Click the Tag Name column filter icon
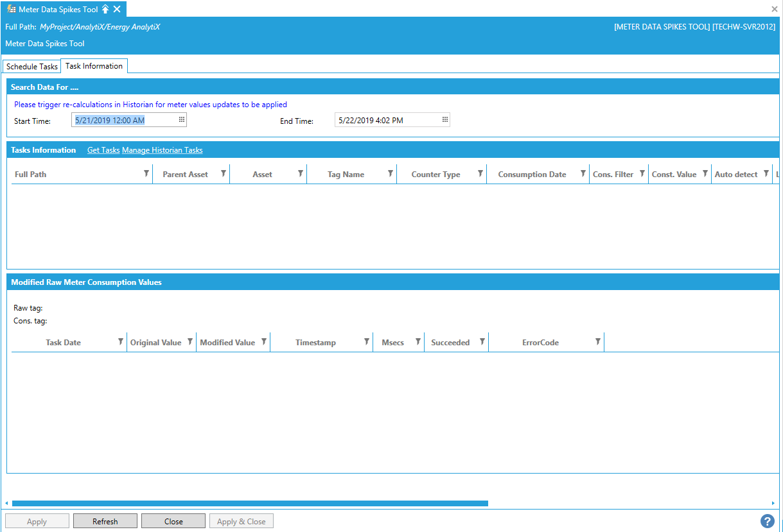Image resolution: width=783 pixels, height=532 pixels. [390, 174]
